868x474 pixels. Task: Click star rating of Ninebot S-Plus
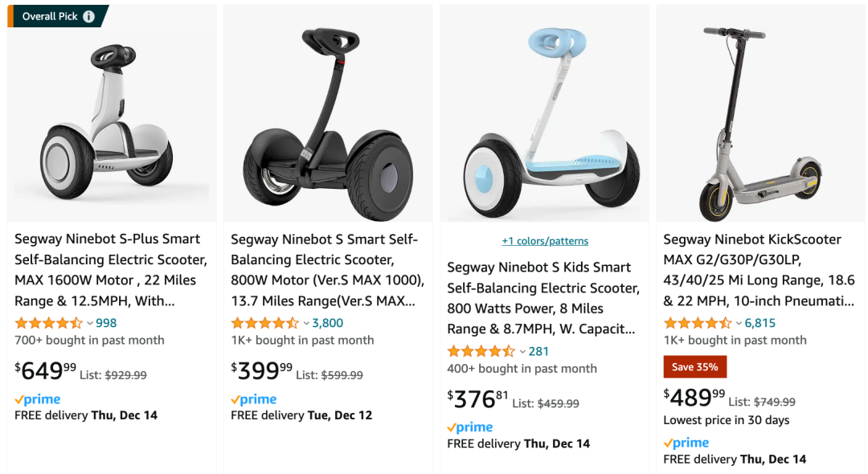coord(48,323)
